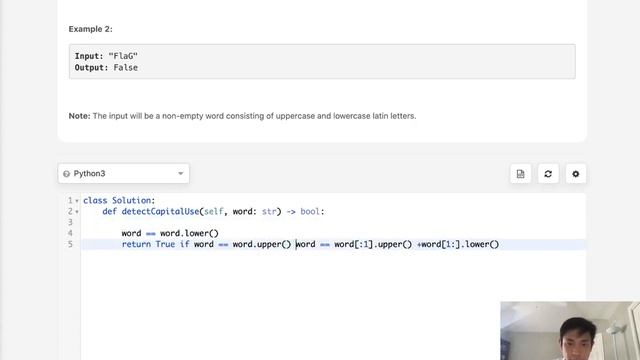Click the Note about non-empty word

point(242,116)
